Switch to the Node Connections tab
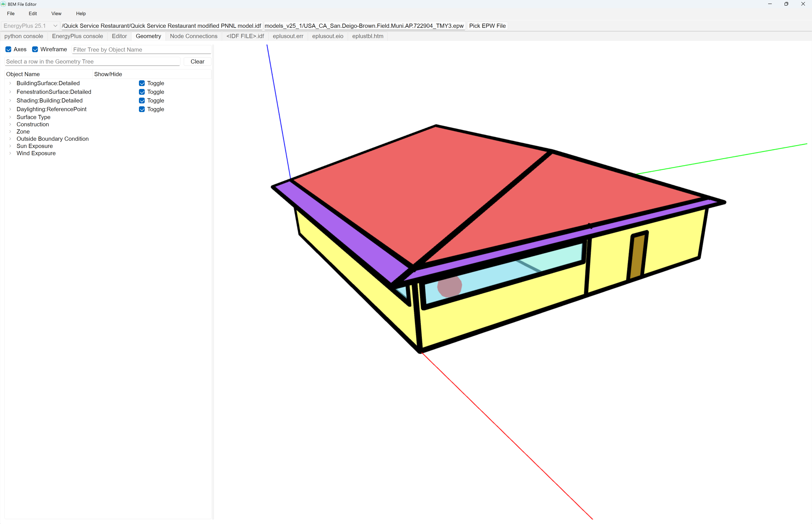Screen dimensions: 812x524 194,36
